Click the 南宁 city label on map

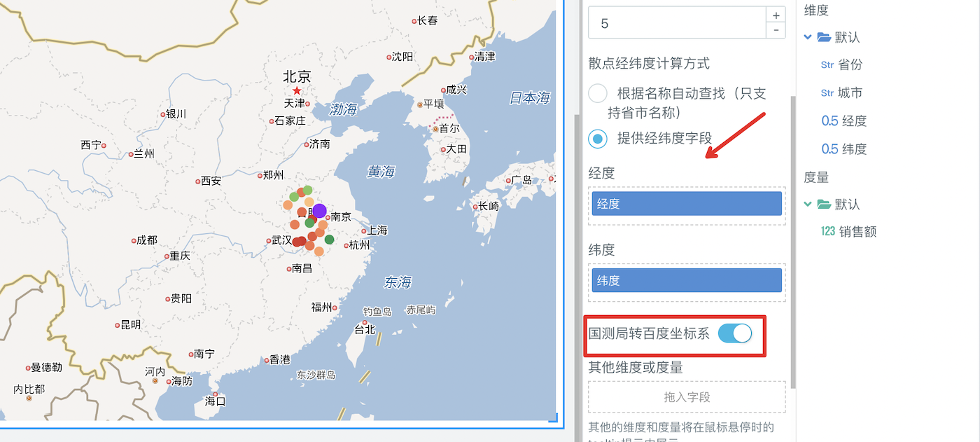204,354
